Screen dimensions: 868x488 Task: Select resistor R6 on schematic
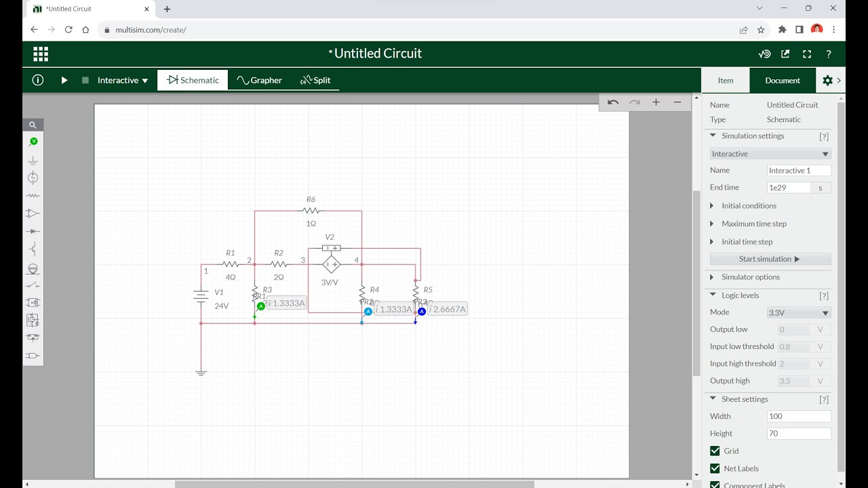tap(311, 211)
